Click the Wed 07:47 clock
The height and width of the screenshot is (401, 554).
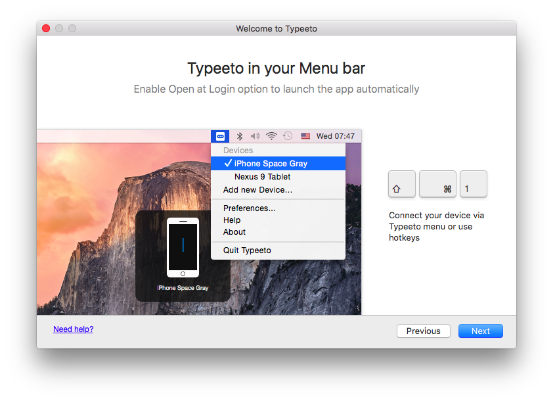pos(335,136)
